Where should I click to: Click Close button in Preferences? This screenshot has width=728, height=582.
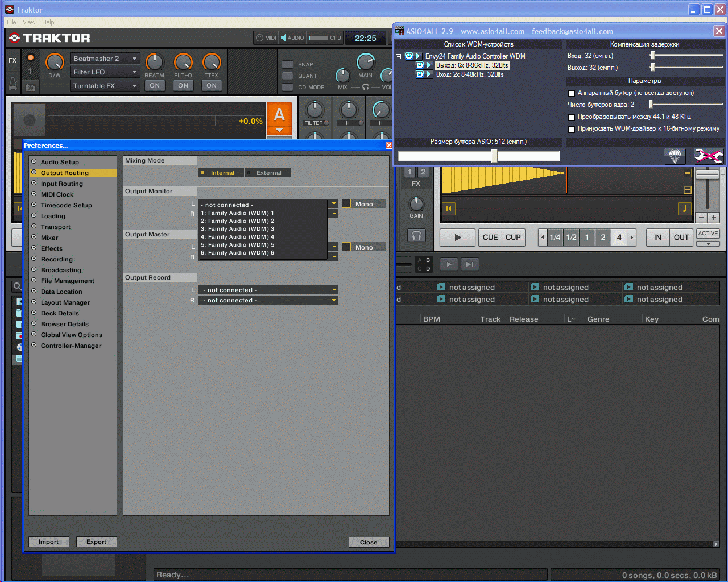[x=369, y=542]
